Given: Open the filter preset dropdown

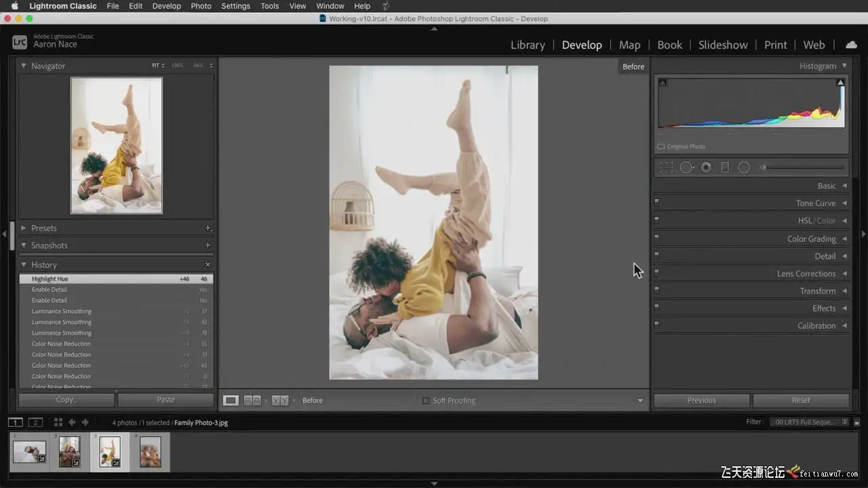Looking at the screenshot, I should [809, 422].
